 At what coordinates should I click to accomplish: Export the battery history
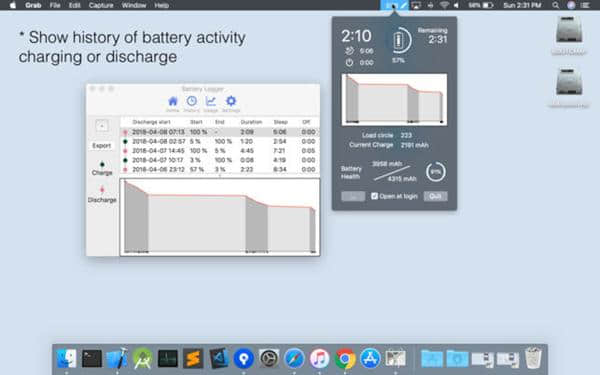tap(101, 146)
